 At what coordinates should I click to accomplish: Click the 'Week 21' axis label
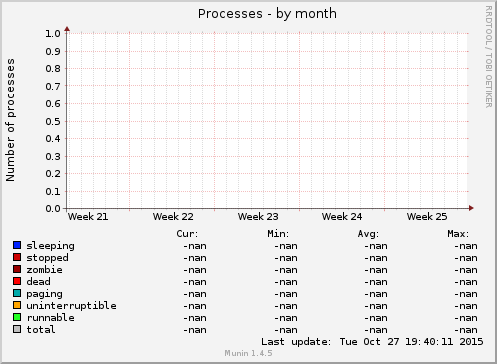[x=88, y=217]
